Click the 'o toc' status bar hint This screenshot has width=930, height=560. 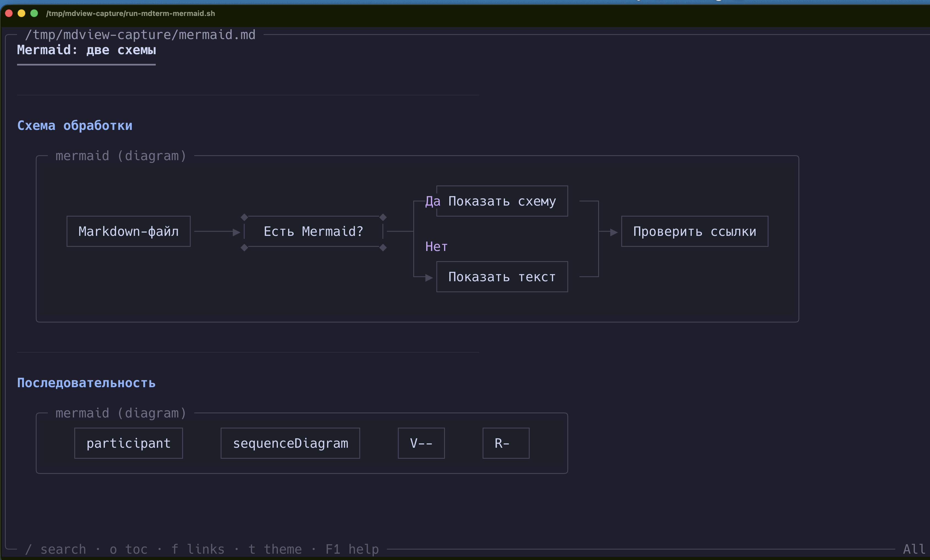129,550
